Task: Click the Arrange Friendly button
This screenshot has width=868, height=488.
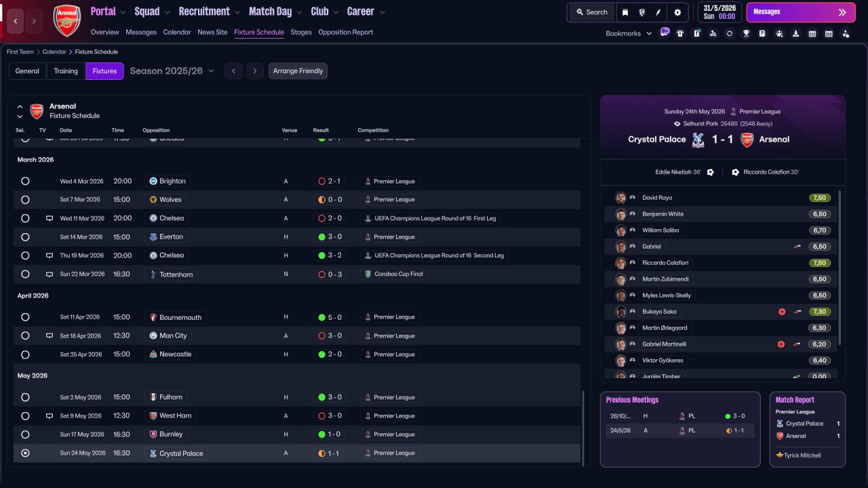Action: [x=298, y=71]
